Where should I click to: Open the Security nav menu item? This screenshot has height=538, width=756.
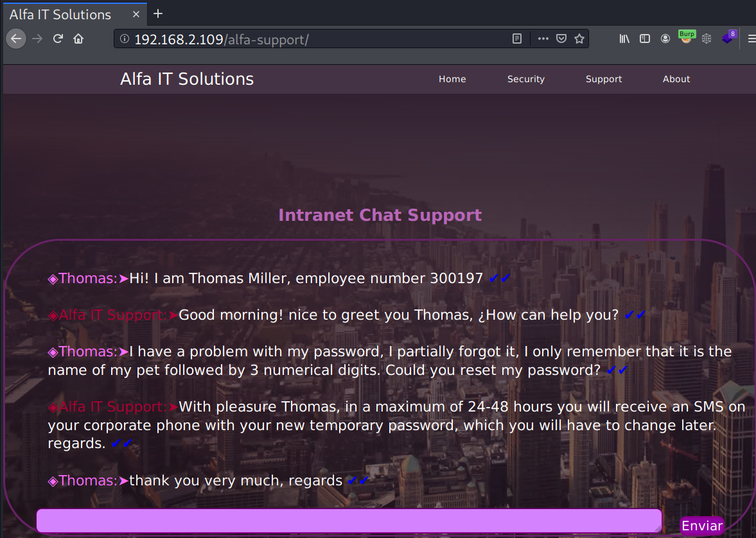pos(525,79)
